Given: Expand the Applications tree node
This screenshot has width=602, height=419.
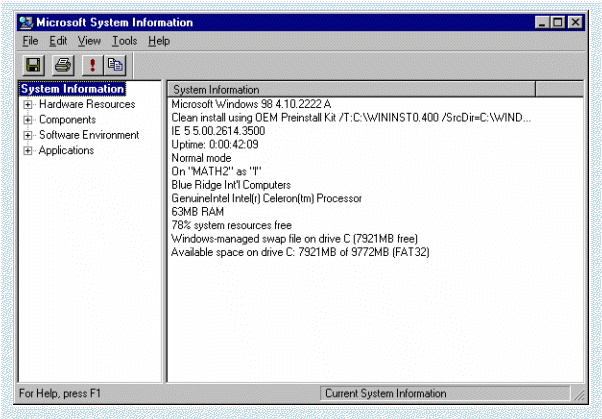Looking at the screenshot, I should pyautogui.click(x=28, y=151).
